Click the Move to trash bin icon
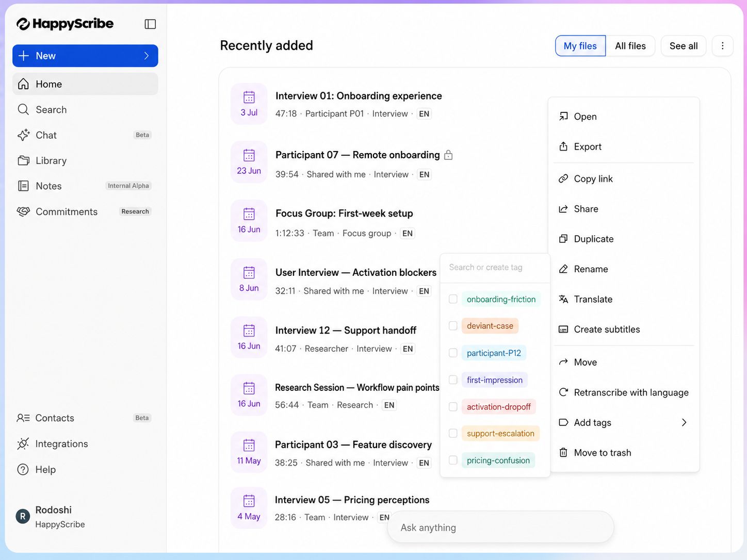This screenshot has height=560, width=747. 563,453
